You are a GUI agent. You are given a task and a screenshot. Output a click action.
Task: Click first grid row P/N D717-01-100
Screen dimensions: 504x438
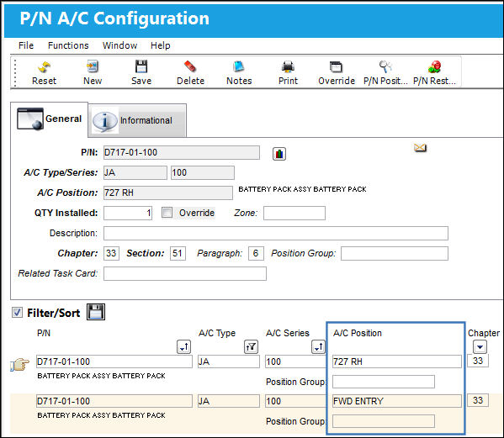pos(114,361)
